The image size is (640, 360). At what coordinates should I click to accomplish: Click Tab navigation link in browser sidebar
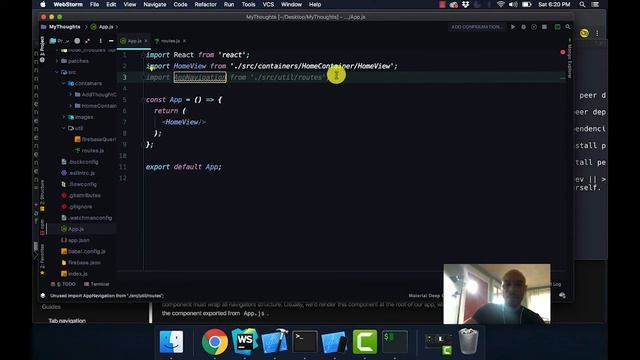(67, 321)
